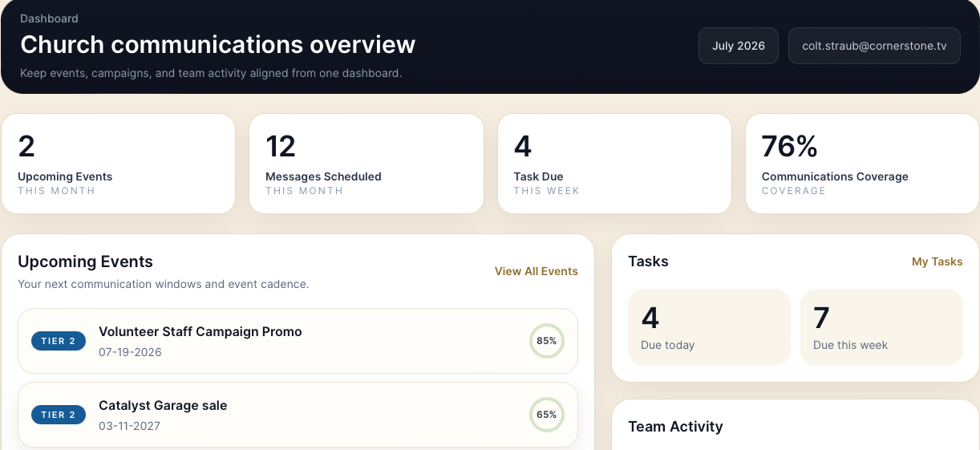
Task: Open the My Tasks link
Action: point(937,261)
